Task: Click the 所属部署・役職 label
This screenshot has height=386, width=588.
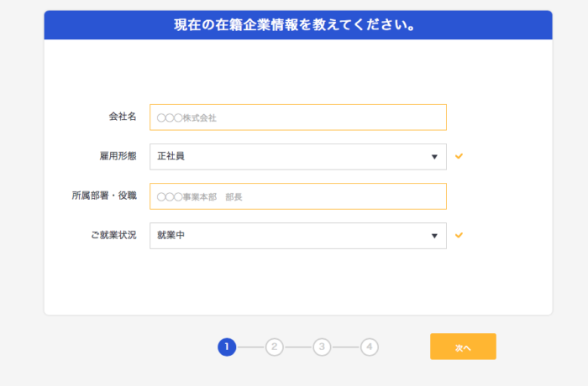Action: pyautogui.click(x=104, y=196)
